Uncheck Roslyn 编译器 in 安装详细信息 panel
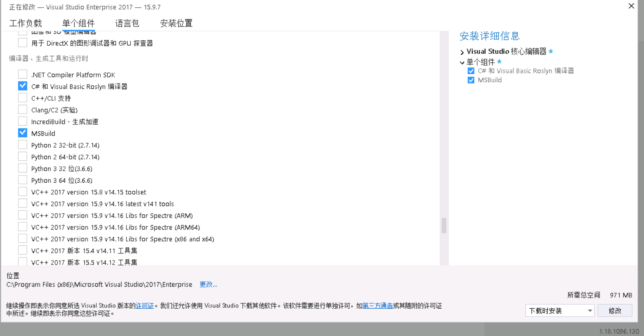This screenshot has width=644, height=336. point(471,71)
